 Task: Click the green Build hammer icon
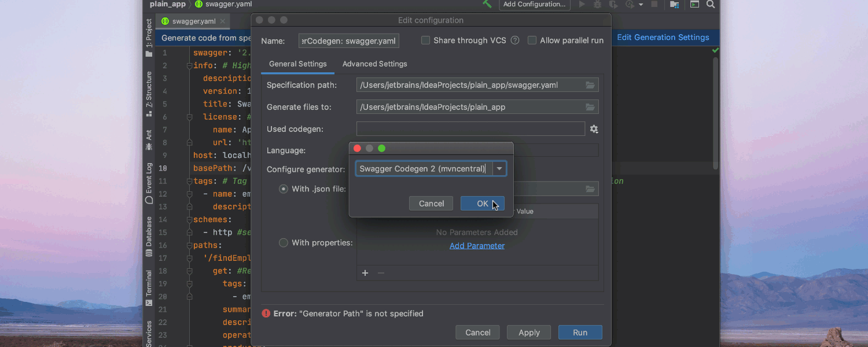(487, 4)
